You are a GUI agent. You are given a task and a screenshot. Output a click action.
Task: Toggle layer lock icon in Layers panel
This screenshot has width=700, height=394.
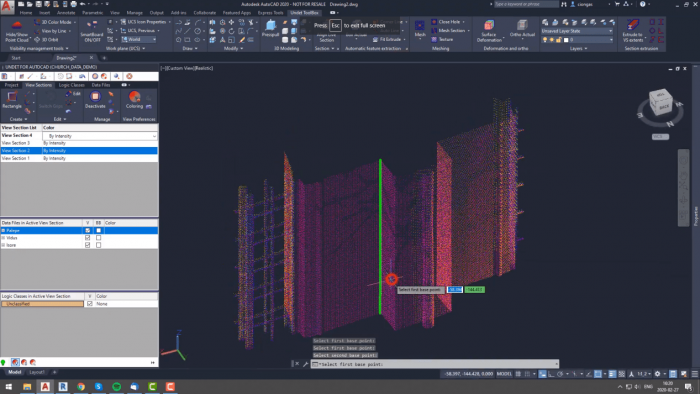558,40
